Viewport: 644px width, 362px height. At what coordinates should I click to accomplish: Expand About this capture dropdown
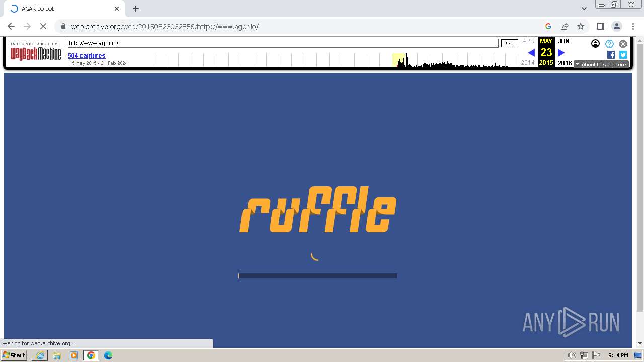[601, 64]
